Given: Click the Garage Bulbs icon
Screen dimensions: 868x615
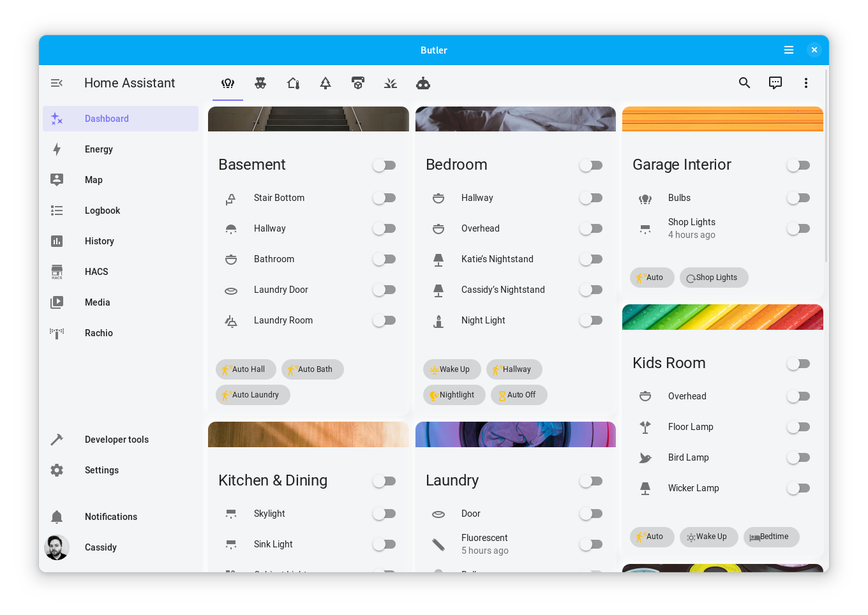Looking at the screenshot, I should (645, 198).
